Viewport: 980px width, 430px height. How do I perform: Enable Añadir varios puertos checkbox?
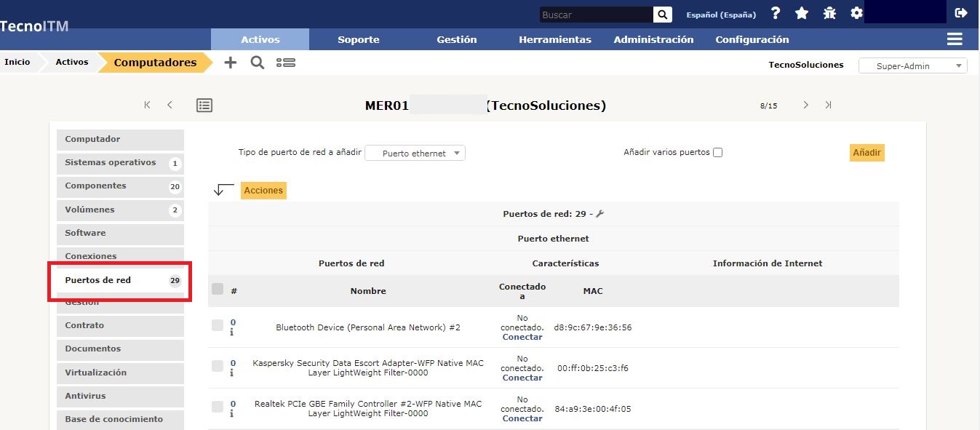tap(718, 153)
